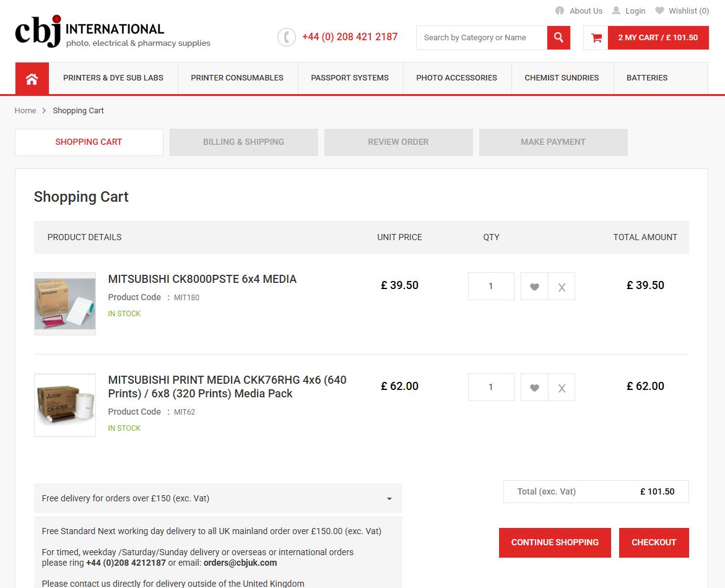Screen dimensions: 725x588
Task: Click the phone icon beside the phone number
Action: 286,37
